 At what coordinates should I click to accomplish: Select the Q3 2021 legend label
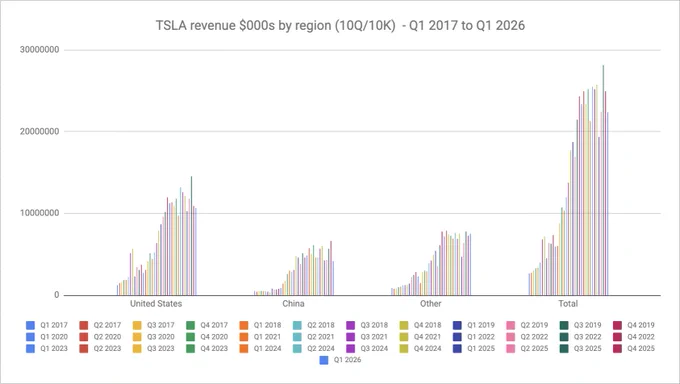[374, 337]
